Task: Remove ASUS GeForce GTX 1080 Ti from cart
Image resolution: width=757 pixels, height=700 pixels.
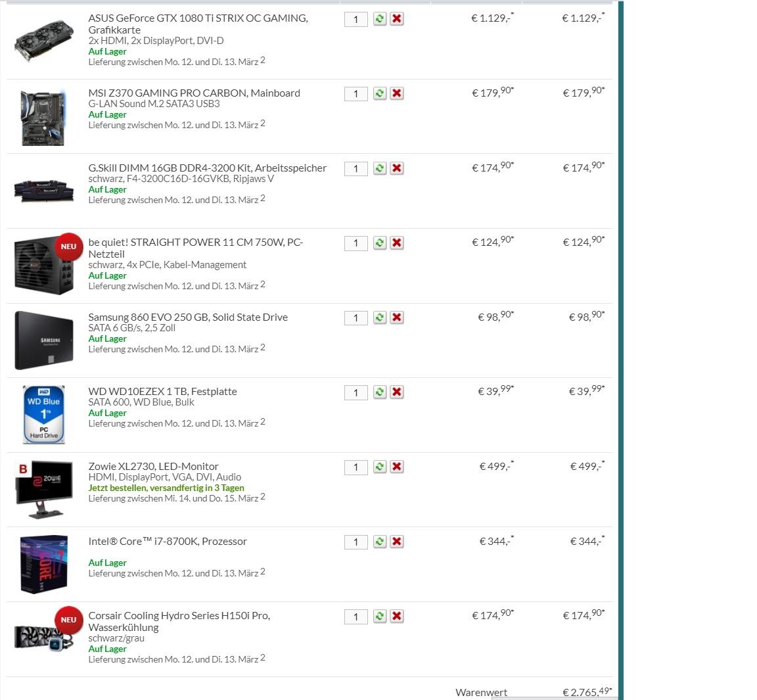Action: point(397,19)
